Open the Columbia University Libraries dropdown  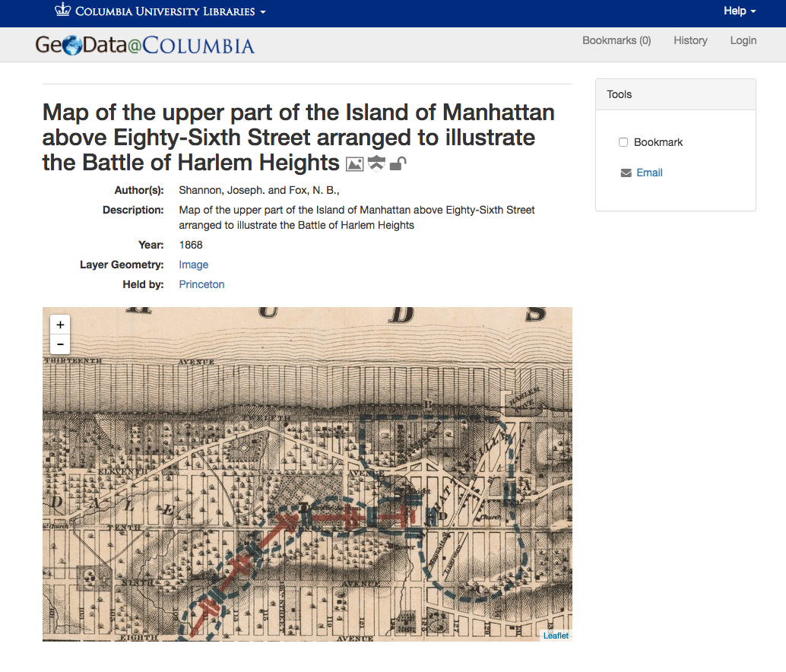pyautogui.click(x=160, y=11)
